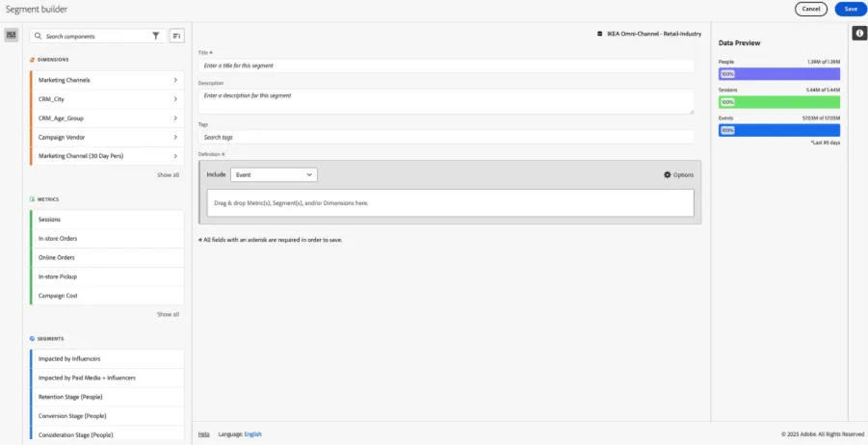Save the segment
868x445 pixels.
click(x=851, y=9)
